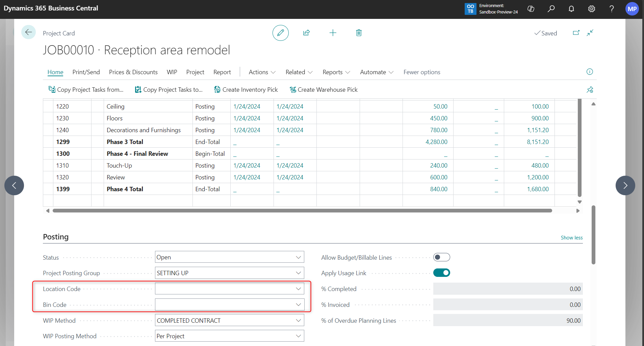
Task: Select the Touch-Up task row
Action: click(x=310, y=166)
